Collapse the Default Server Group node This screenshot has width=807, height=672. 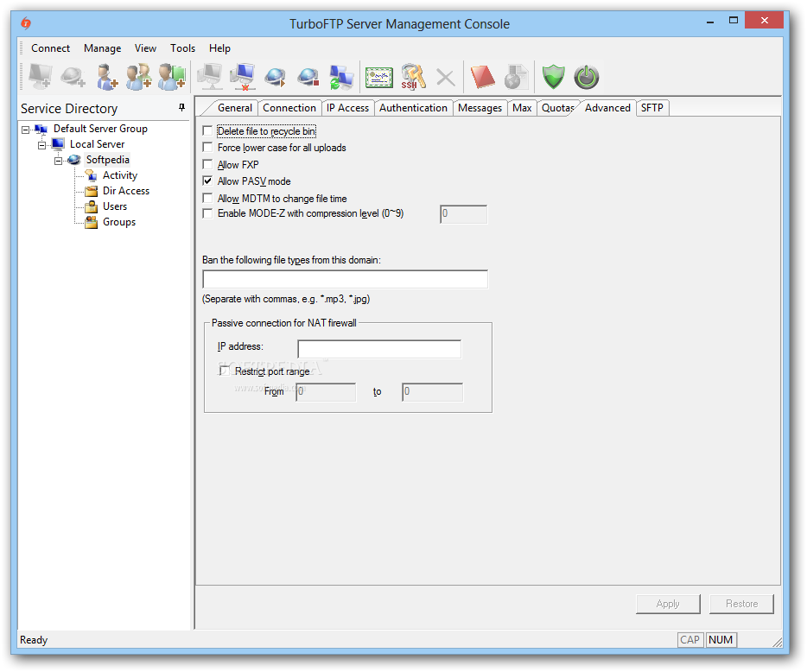pyautogui.click(x=25, y=130)
